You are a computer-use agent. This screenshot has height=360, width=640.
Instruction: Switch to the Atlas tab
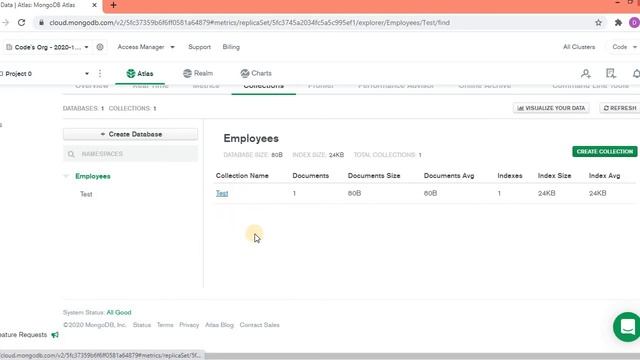(x=140, y=73)
